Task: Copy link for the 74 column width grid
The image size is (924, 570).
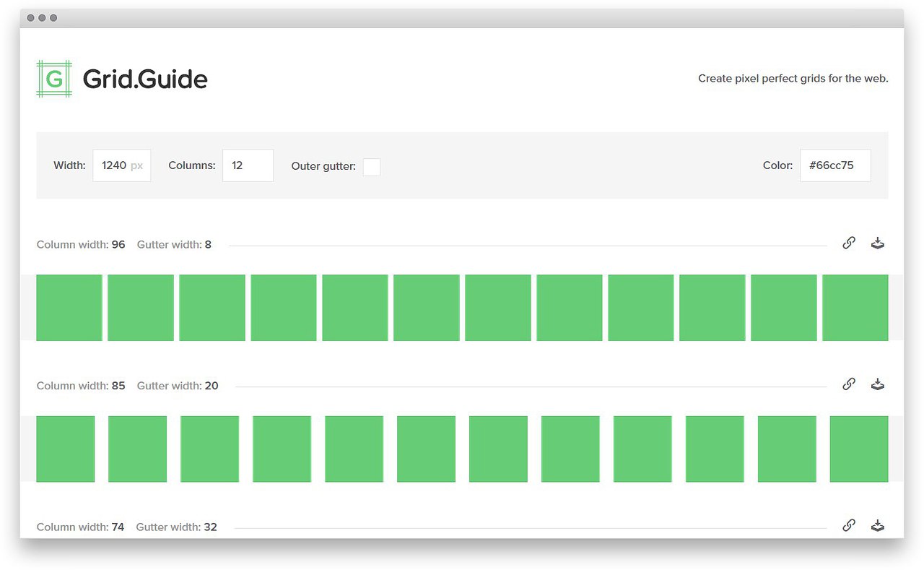Action: click(x=849, y=525)
